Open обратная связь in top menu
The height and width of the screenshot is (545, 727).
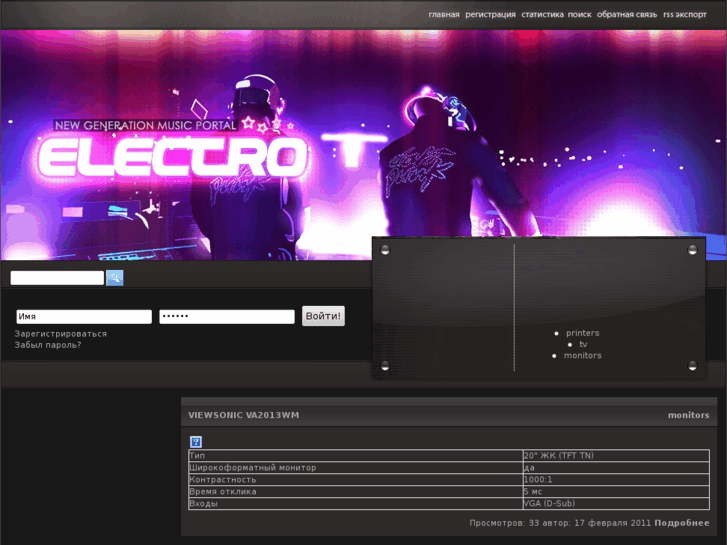point(627,15)
